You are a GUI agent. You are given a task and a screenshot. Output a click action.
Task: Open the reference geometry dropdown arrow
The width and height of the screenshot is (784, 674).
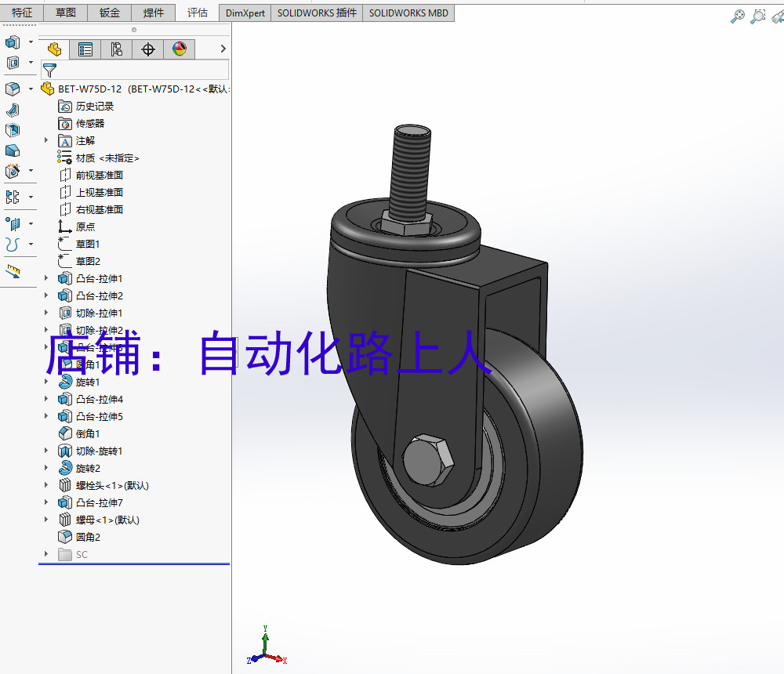pyautogui.click(x=31, y=223)
